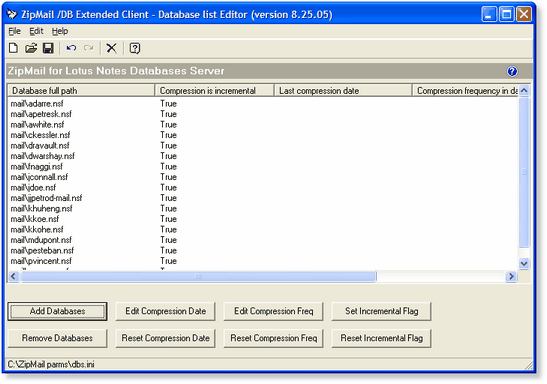This screenshot has height=384, width=547.
Task: Click status bar path C:\ZipMail parms\dbs.ini
Action: 51,364
